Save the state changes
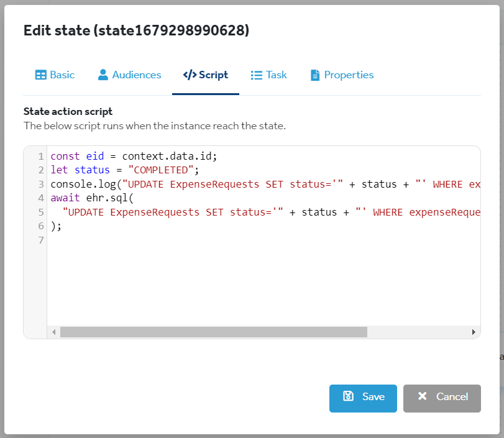Image resolution: width=504 pixels, height=438 pixels. [363, 398]
